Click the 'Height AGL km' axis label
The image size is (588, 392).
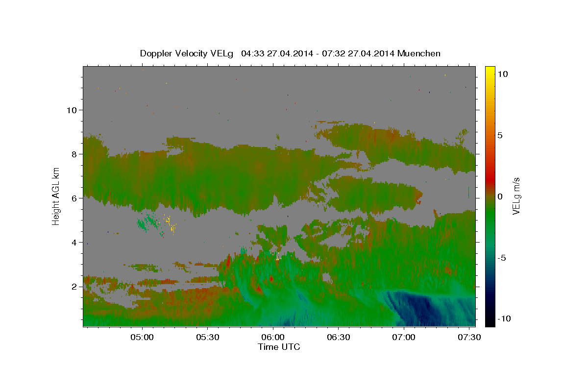(x=56, y=196)
